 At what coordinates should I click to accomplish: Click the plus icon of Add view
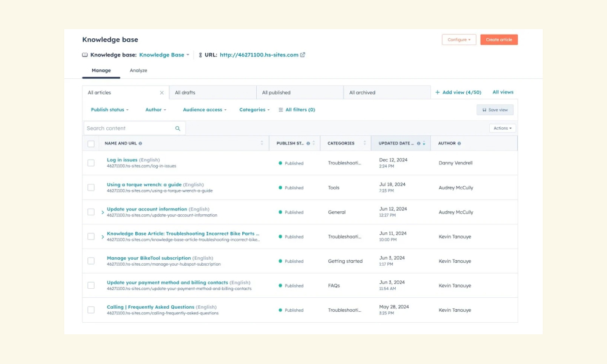pos(438,92)
